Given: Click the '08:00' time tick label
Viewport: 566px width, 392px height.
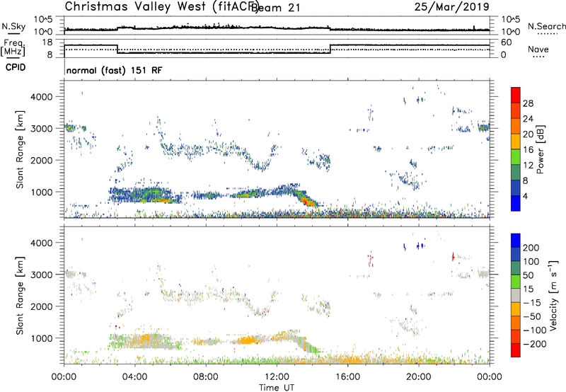Looking at the screenshot, I should click(x=206, y=377).
